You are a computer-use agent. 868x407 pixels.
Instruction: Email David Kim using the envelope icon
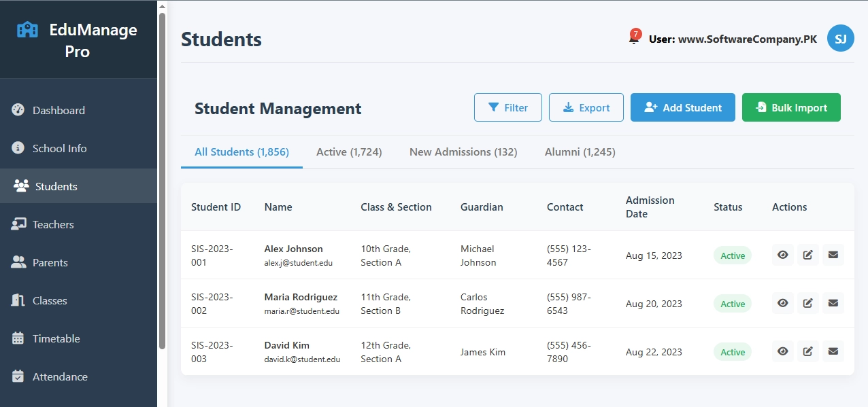click(x=833, y=351)
